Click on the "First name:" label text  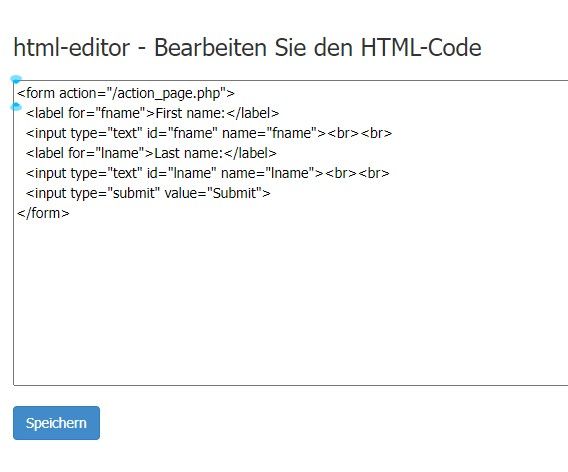click(190, 113)
